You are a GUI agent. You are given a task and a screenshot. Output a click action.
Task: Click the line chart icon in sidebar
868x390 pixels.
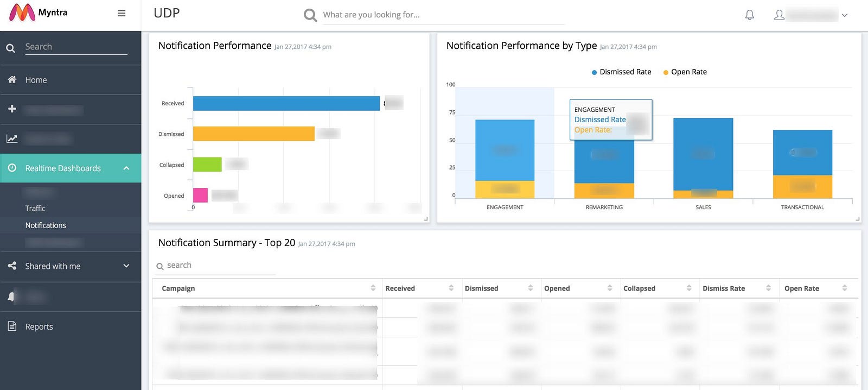tap(12, 139)
